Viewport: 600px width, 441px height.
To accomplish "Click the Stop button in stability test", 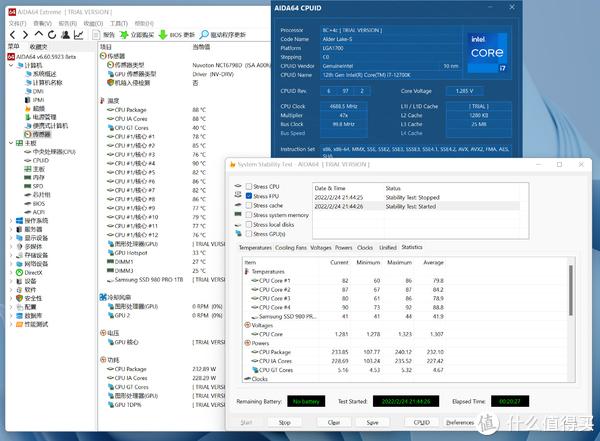I will coord(284,422).
